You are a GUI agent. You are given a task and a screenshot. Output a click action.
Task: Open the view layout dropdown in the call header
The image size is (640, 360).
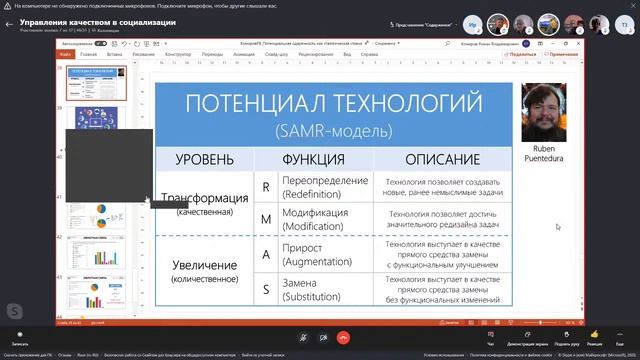tap(424, 25)
